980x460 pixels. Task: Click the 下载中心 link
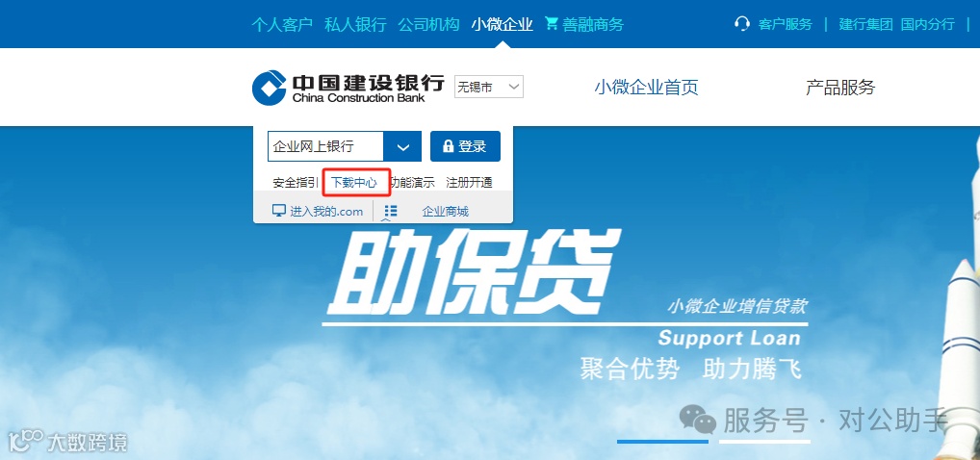(x=354, y=183)
